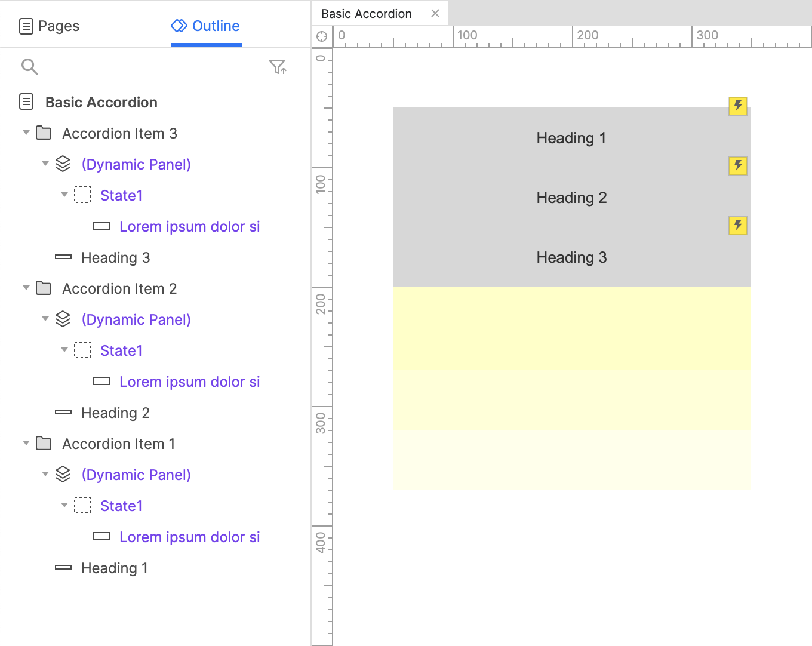Select Lorem ipsum item under Accordion Item 2
Screen dimensions: 812x646
189,382
